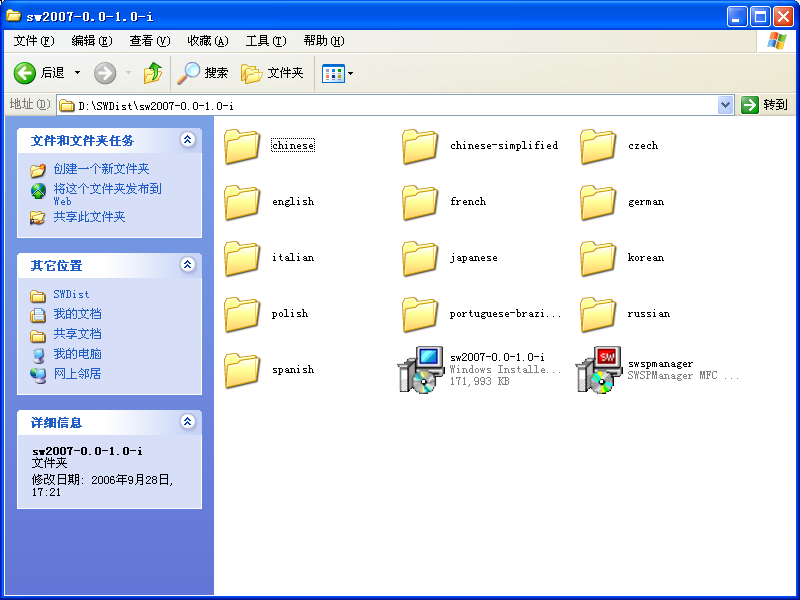Open the 工具(T) menu
800x600 pixels.
click(x=266, y=41)
